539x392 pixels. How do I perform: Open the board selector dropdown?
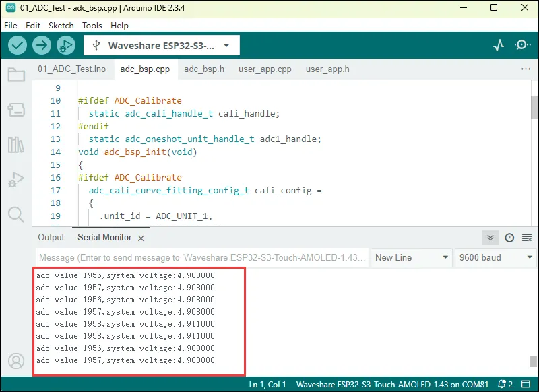[161, 46]
